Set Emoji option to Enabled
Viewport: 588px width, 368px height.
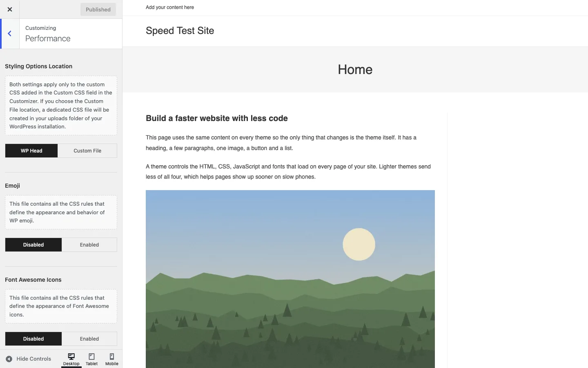click(x=89, y=245)
